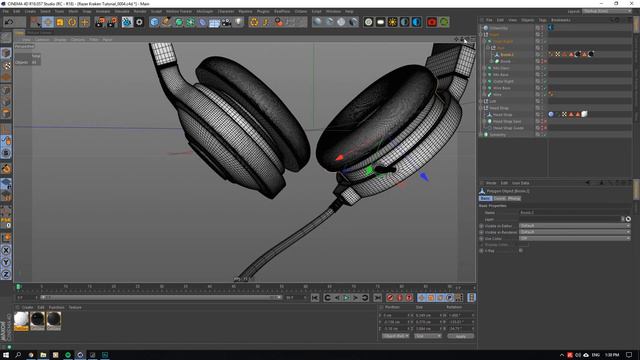Enable Snap icon in left sidebar
Image resolution: width=640 pixels, height=360 pixels.
click(x=6, y=168)
